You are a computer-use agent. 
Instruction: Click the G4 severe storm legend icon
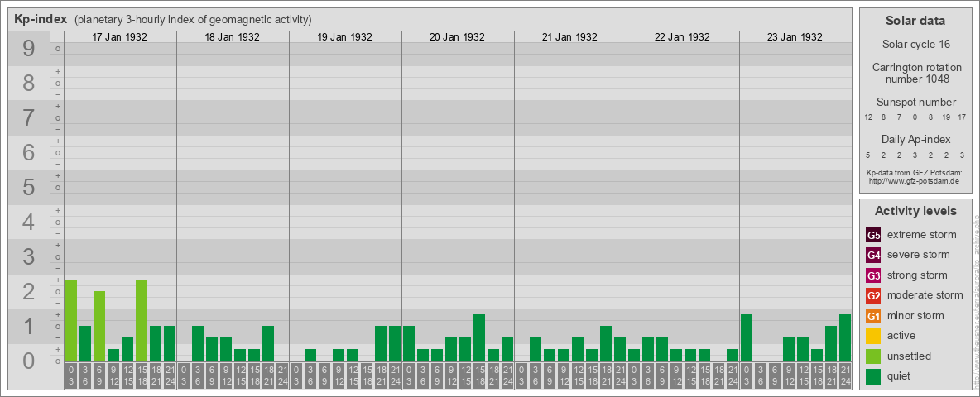[873, 256]
